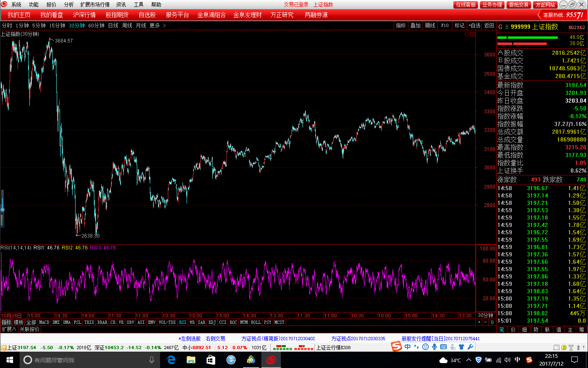Screen dimensions: 588x368
Task: Click the list window icon in the status bar
Action: [x=557, y=348]
